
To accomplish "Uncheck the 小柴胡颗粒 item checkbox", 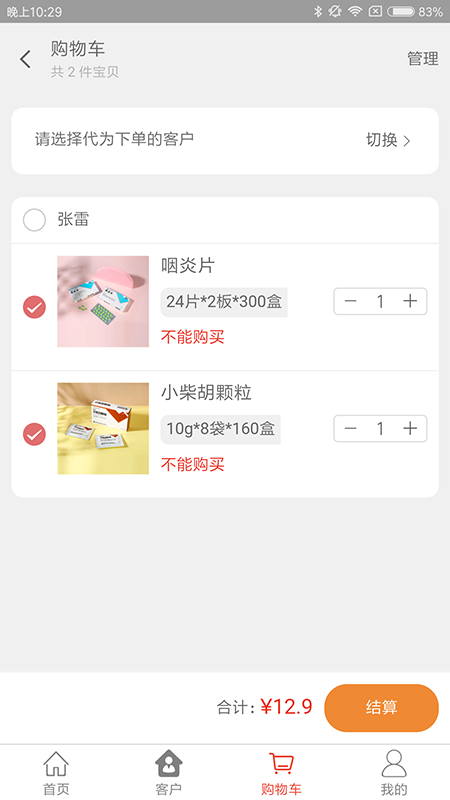I will pos(34,434).
